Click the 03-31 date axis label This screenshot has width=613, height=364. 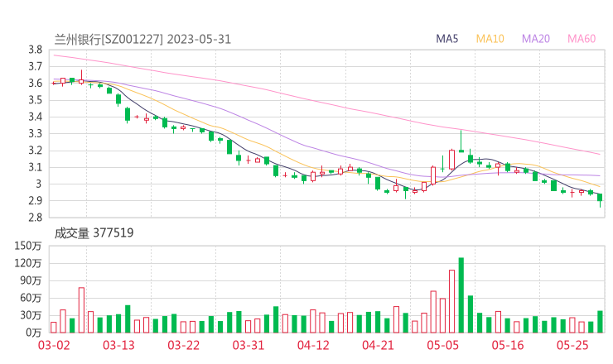click(x=249, y=345)
